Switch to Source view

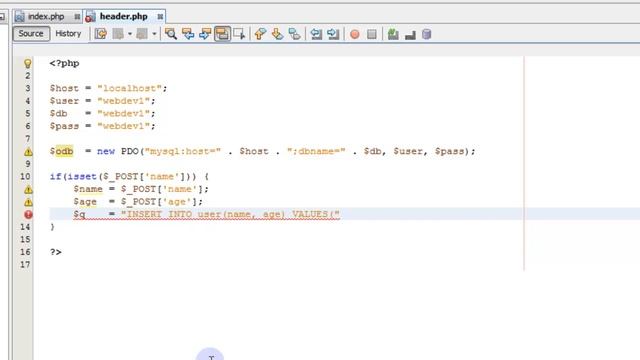[x=31, y=34]
